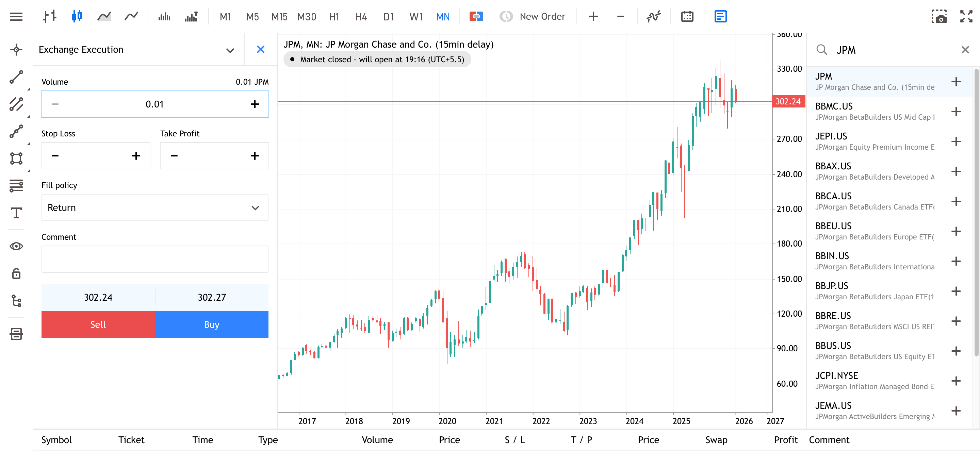The width and height of the screenshot is (980, 451).
Task: Switch to W1 timeframe
Action: 416,17
